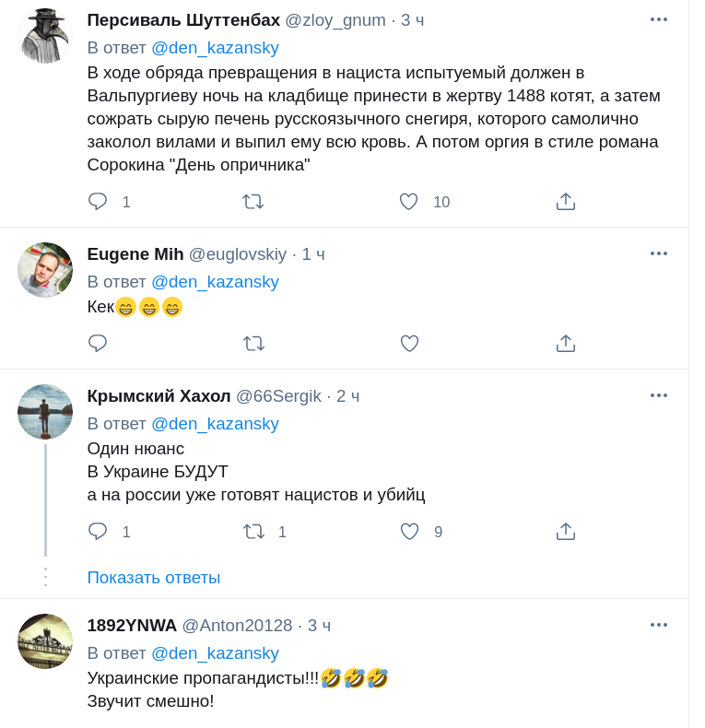This screenshot has height=728, width=705.
Task: Reply to Персиваль Шуттенбах's tweet
Action: 98,202
